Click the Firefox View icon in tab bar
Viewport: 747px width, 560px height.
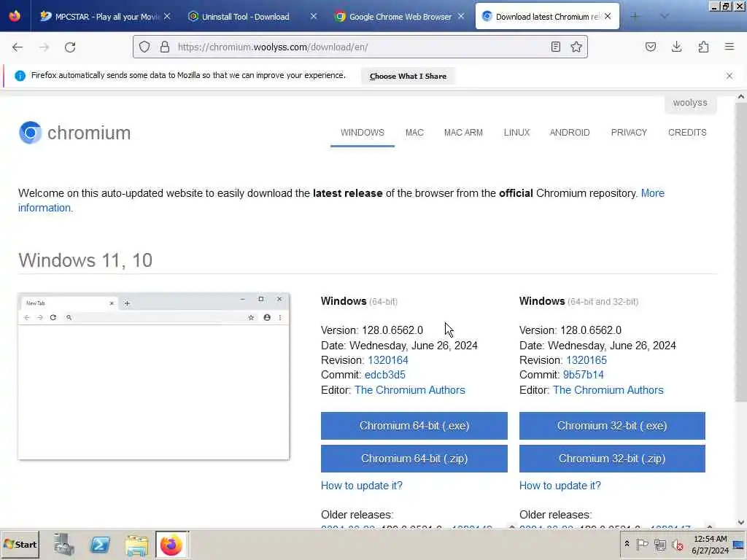[15, 16]
